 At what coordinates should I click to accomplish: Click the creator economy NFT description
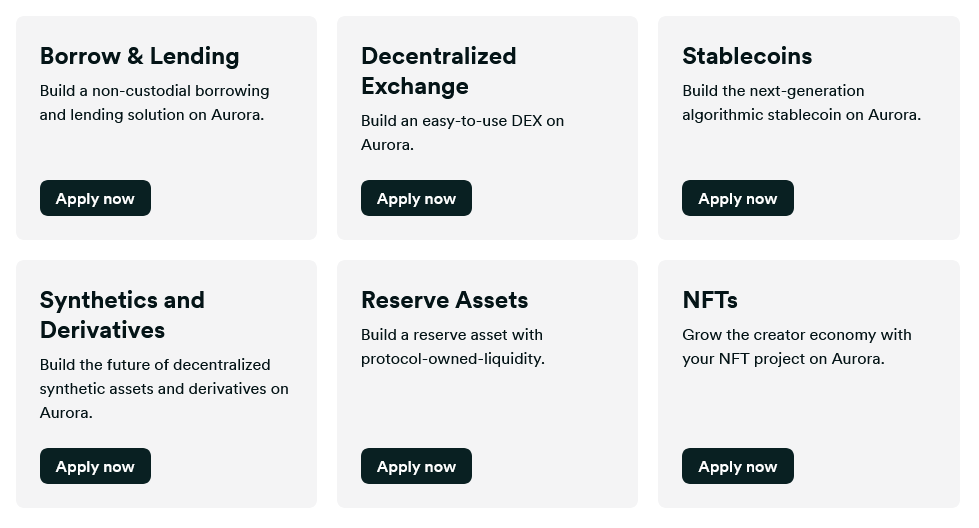[796, 347]
